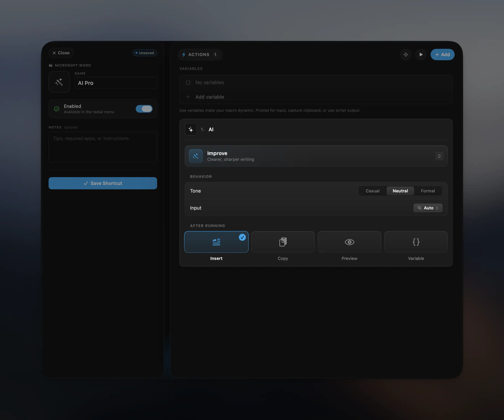Select Copy after running option

[x=283, y=242]
